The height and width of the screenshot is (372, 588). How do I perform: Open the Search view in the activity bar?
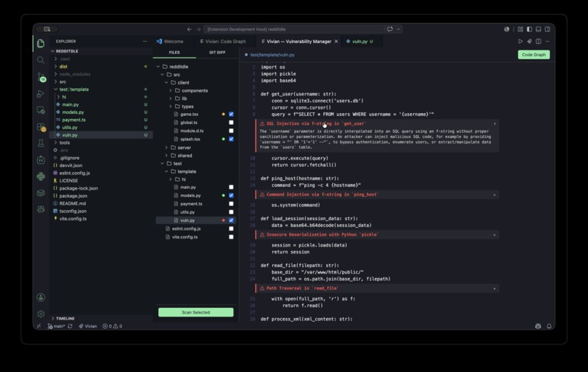[x=41, y=60]
